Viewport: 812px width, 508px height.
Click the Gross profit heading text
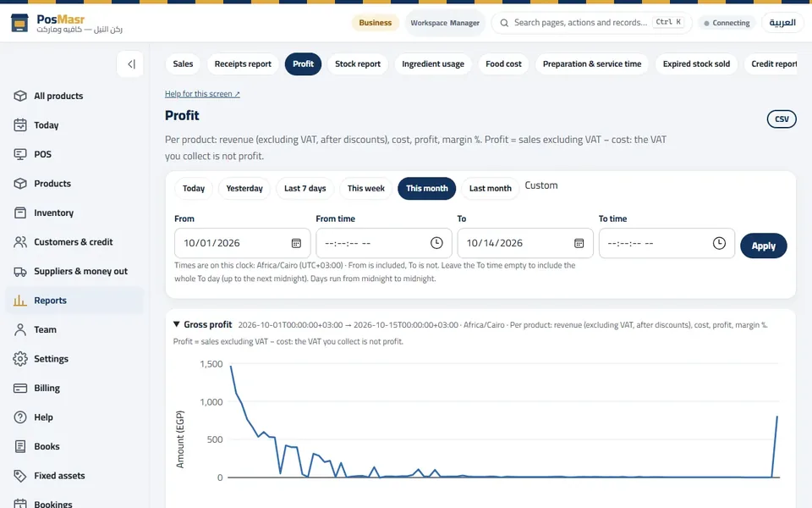click(x=208, y=324)
